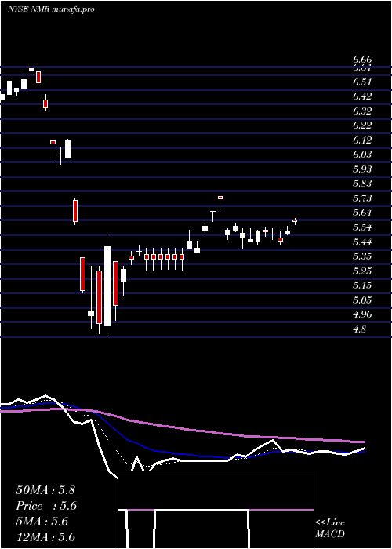
Task: Click the <<Live MACD label
Action: (x=330, y=529)
